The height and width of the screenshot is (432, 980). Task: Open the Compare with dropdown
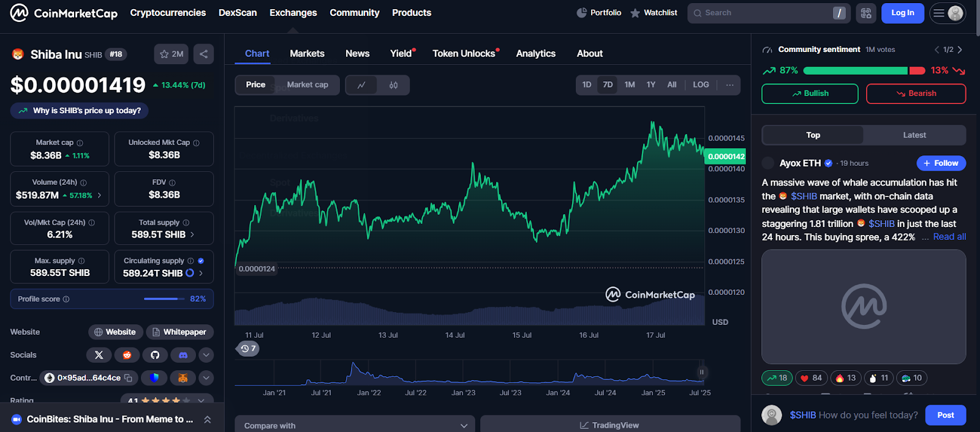[x=355, y=425]
